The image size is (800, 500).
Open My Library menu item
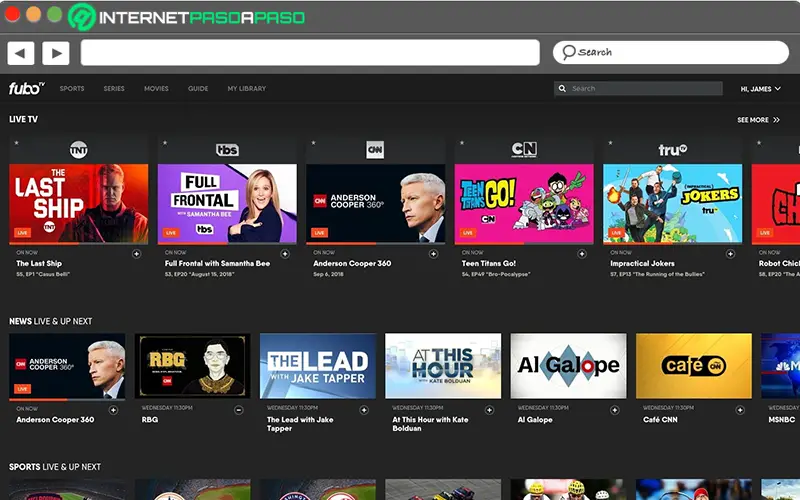pyautogui.click(x=247, y=88)
